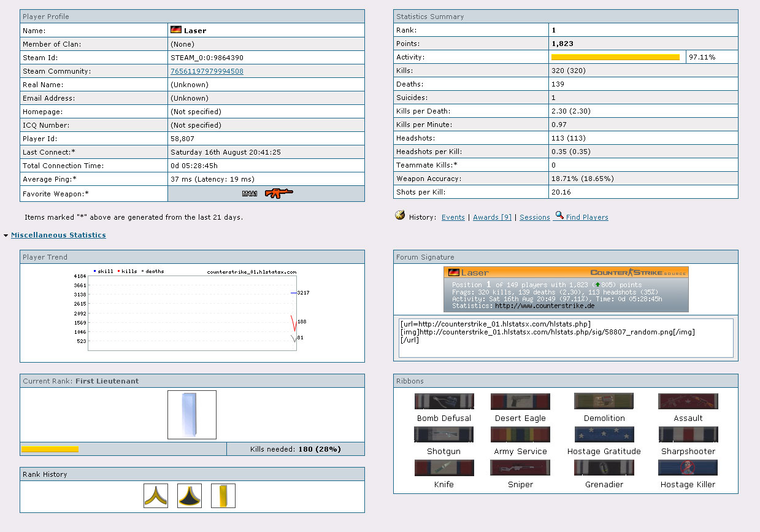Click the Sniper ribbon icon
Screen dimensions: 760x532
click(x=520, y=468)
